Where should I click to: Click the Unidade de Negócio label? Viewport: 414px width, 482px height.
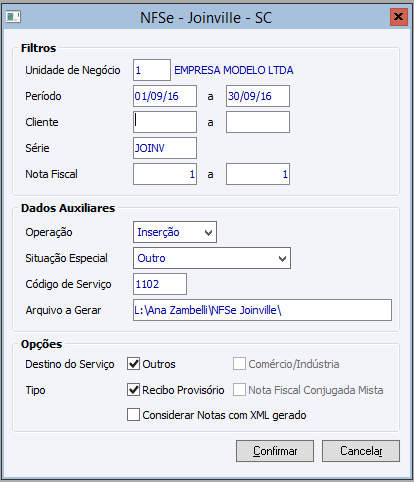[73, 70]
